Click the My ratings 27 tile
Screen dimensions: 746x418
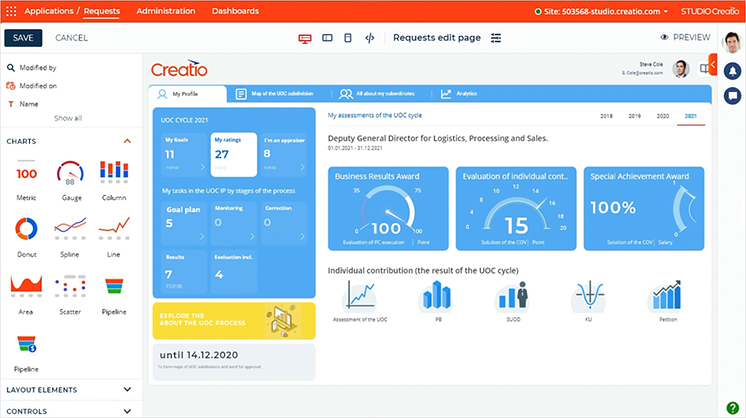234,155
